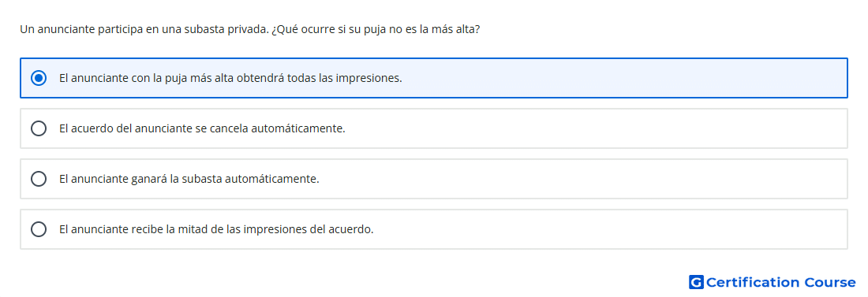Pick the radio for 'recibe la mitad de las impresiones'
The image size is (868, 297).
(x=39, y=229)
